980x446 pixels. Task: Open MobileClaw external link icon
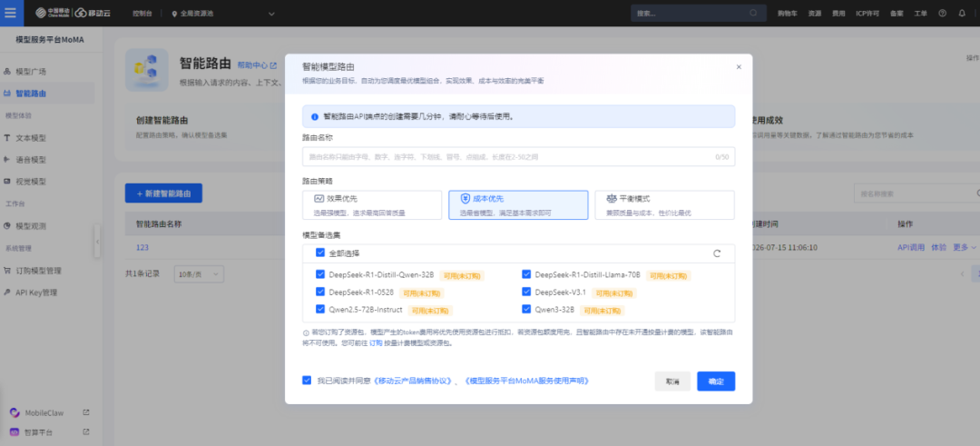[x=86, y=412]
